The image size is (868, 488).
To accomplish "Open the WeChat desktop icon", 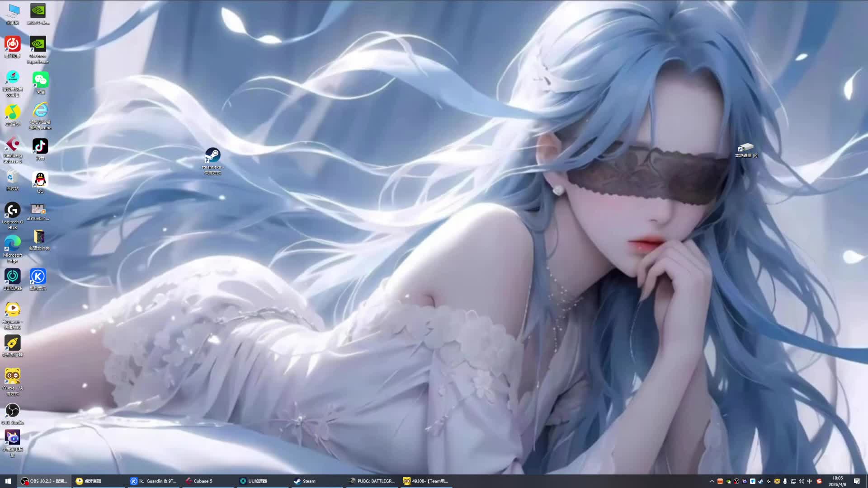I will coord(40,80).
